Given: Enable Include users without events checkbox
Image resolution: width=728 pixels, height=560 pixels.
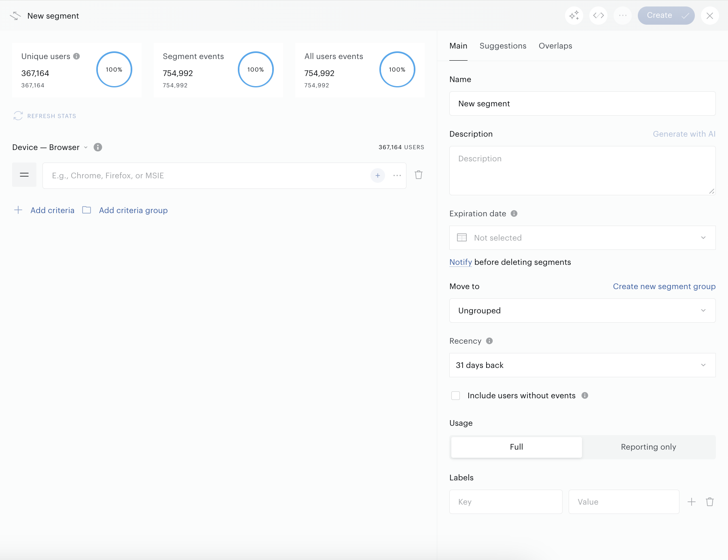Looking at the screenshot, I should 456,395.
